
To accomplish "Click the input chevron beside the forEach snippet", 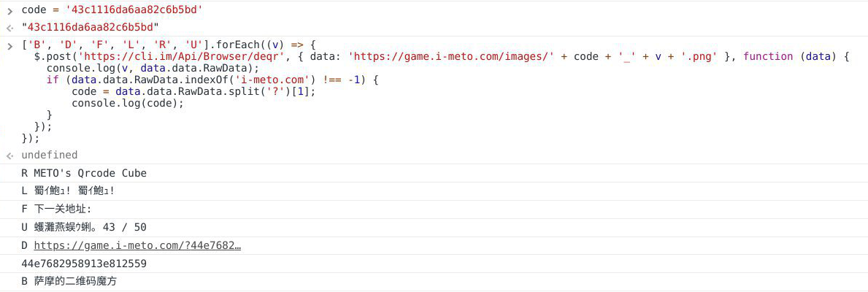I will 10,45.
